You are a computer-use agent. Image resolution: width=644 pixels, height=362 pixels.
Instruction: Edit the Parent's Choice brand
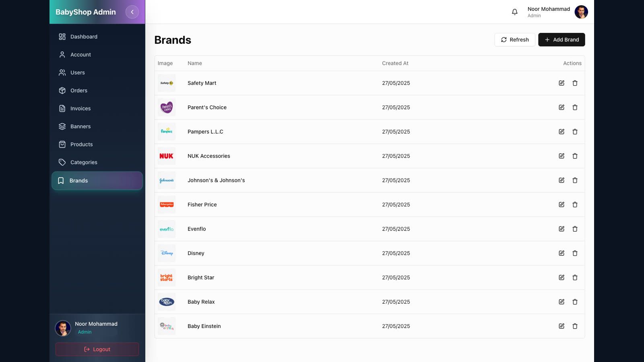(x=561, y=107)
